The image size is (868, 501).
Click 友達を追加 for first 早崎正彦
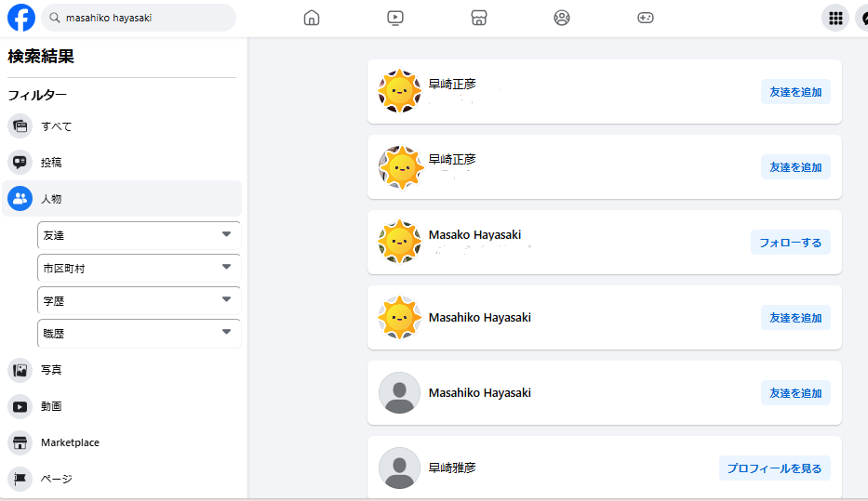point(795,92)
